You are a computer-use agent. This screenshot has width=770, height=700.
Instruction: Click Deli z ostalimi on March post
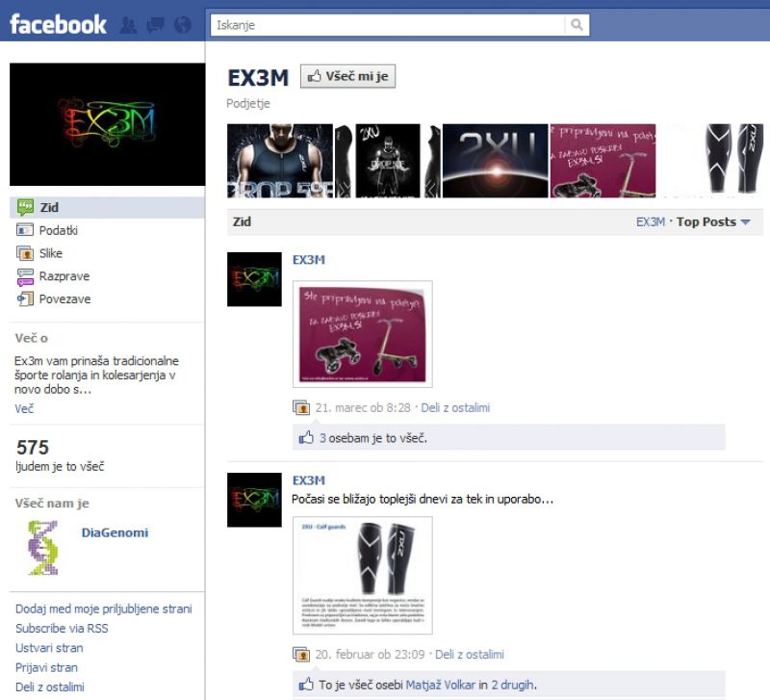[455, 407]
